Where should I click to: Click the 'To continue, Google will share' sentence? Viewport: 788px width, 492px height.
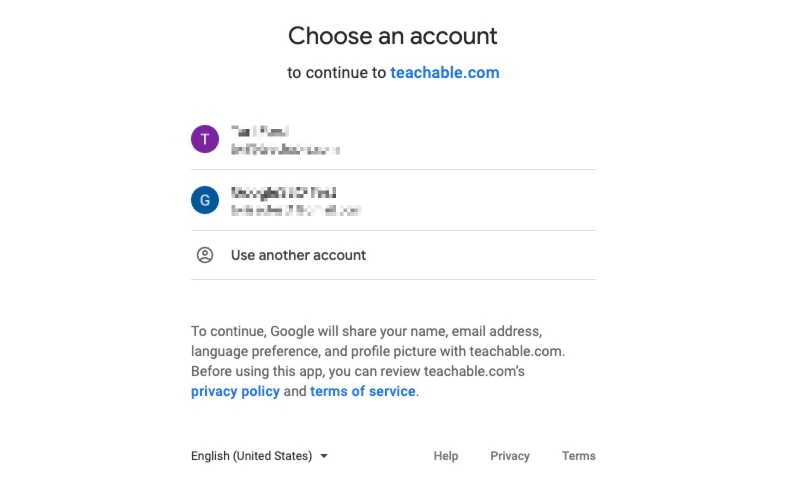click(x=366, y=332)
